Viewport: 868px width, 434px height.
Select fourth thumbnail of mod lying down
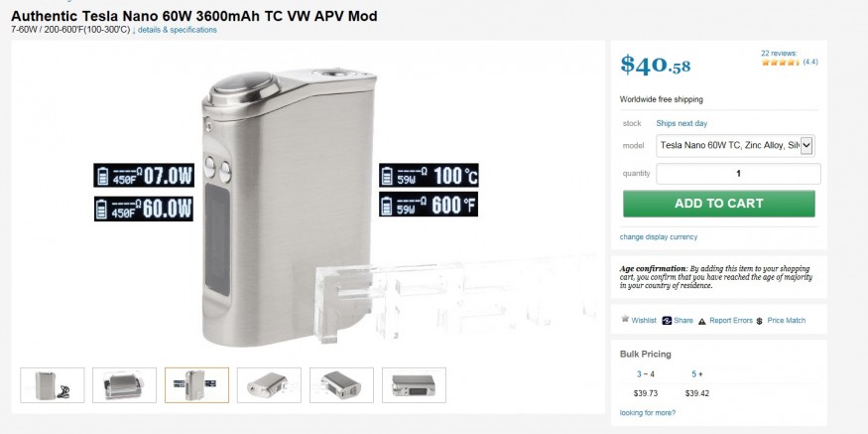[269, 385]
